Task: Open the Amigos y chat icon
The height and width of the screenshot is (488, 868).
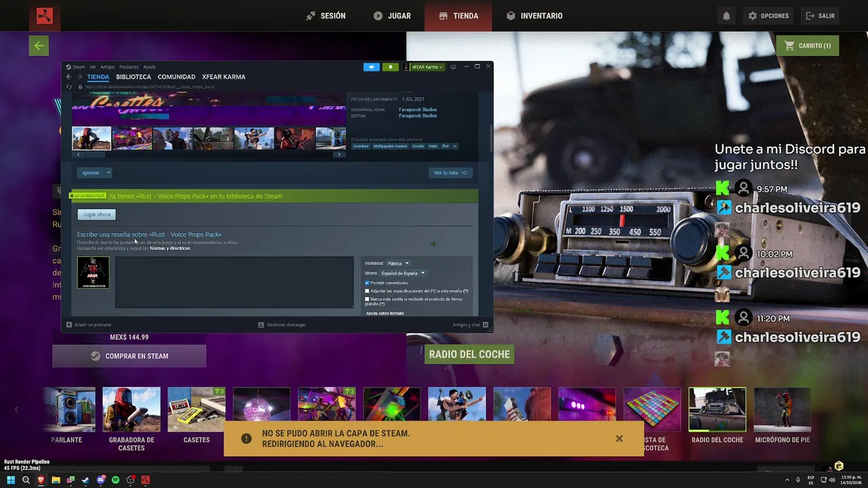Action: click(x=486, y=325)
